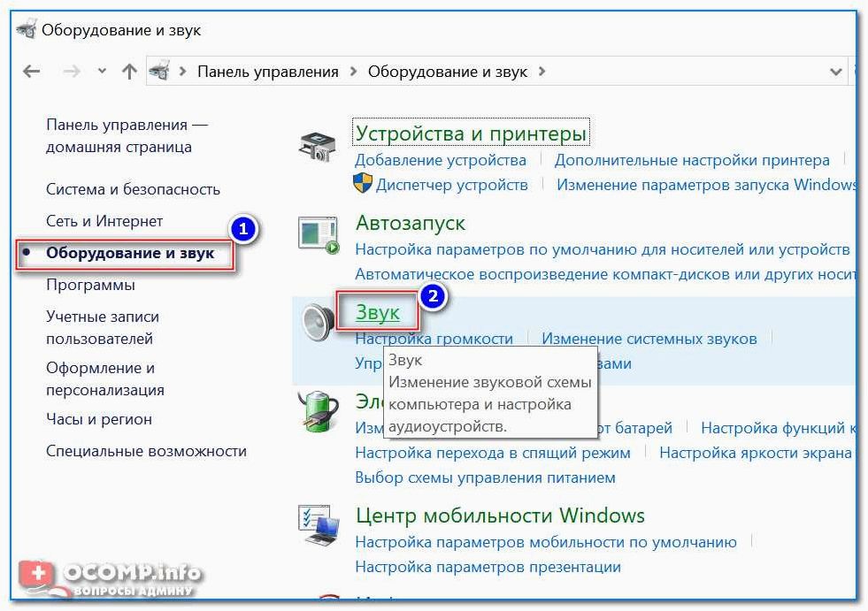The width and height of the screenshot is (868, 611).
Task: Click Изменение системных звуков link
Action: 649,339
